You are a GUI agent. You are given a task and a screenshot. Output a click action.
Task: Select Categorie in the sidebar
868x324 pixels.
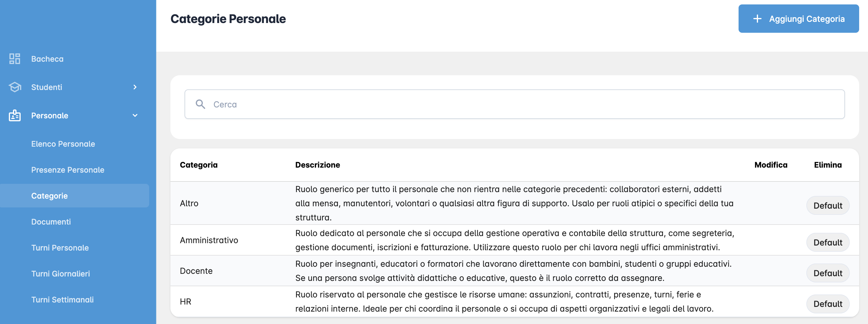(x=49, y=196)
